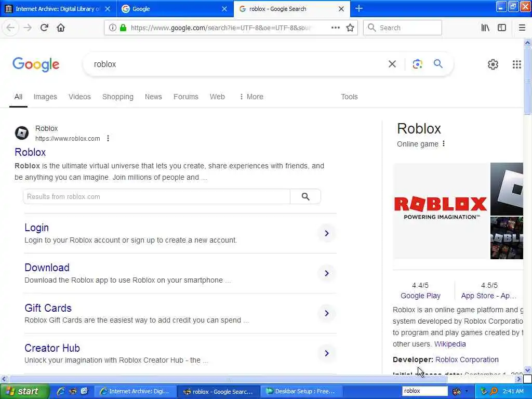Open the Login sitelink
The image size is (532, 399).
point(37,228)
